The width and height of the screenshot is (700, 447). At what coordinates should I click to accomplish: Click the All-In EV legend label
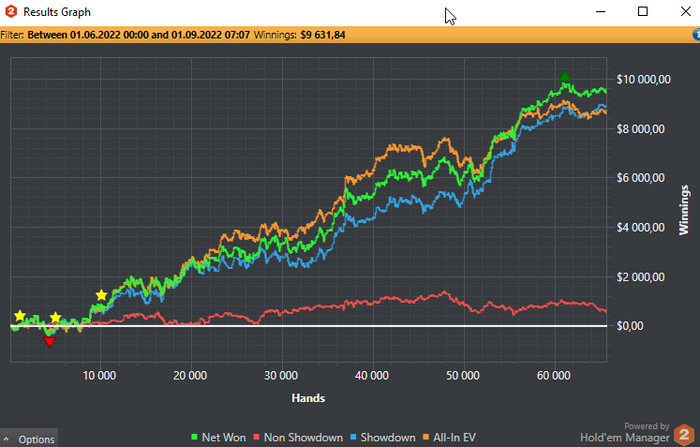point(454,438)
